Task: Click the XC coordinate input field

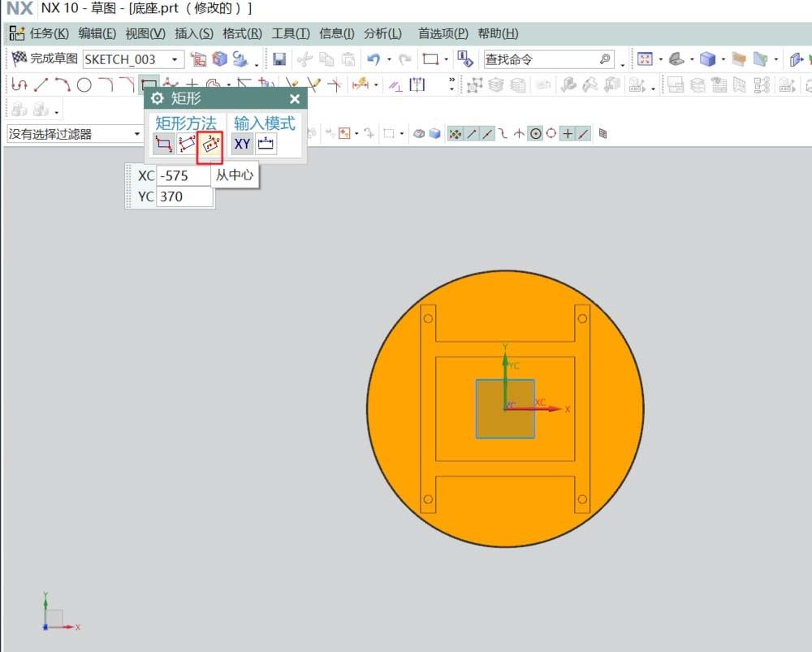Action: (x=183, y=175)
